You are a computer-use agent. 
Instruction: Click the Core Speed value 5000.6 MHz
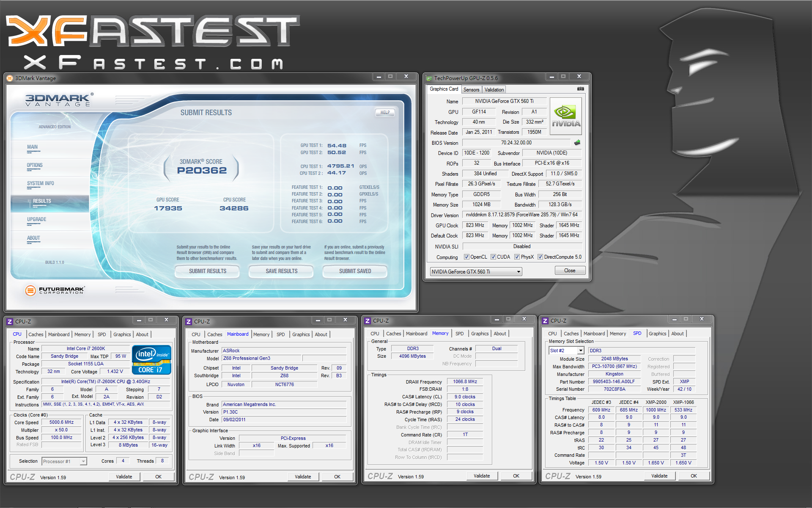pyautogui.click(x=61, y=422)
